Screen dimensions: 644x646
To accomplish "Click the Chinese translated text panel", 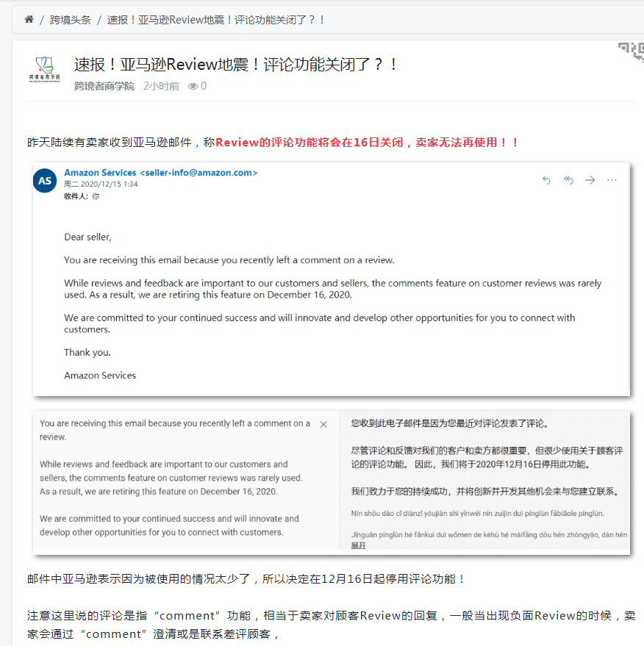I will tap(484, 480).
